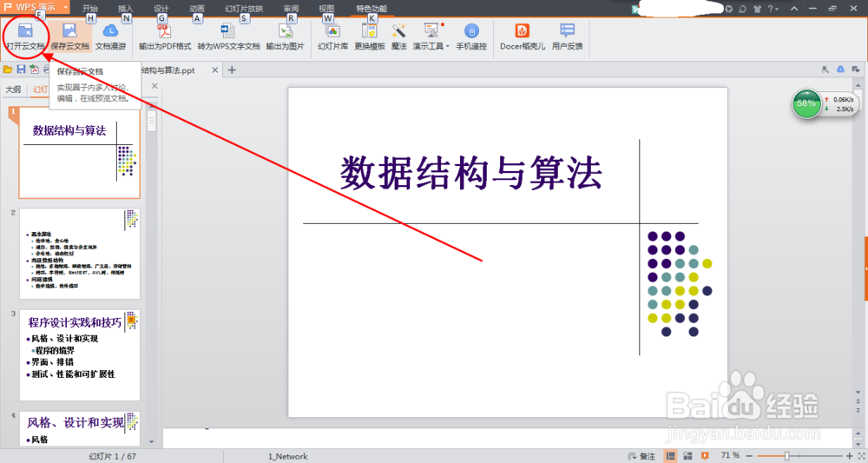Select the slide 2 thumbnail
Screen dimensions: 868x463
(x=79, y=253)
